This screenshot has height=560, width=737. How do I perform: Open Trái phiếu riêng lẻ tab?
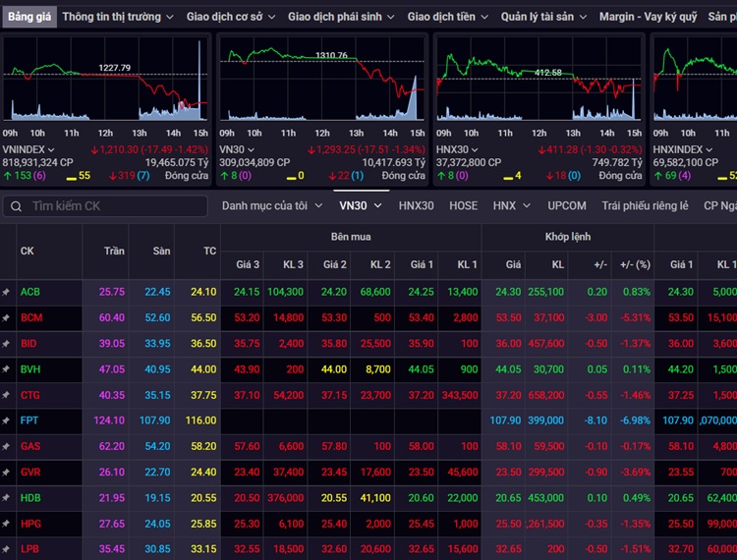(x=645, y=205)
